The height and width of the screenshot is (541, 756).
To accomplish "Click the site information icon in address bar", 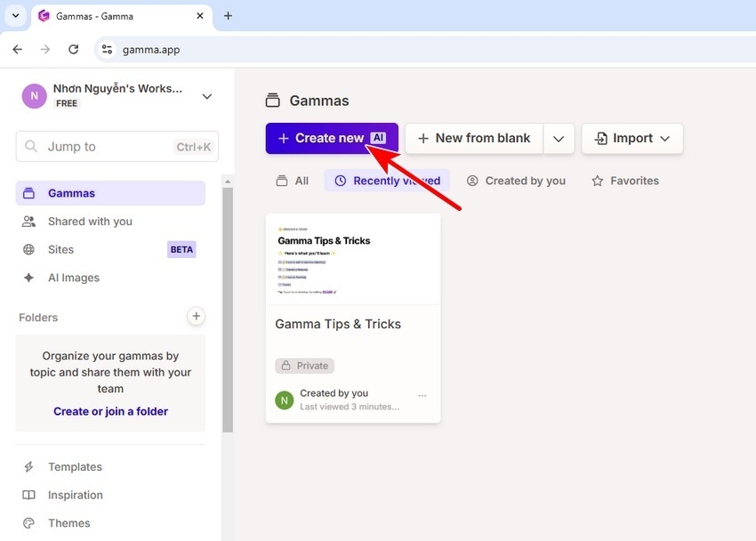I will (108, 50).
